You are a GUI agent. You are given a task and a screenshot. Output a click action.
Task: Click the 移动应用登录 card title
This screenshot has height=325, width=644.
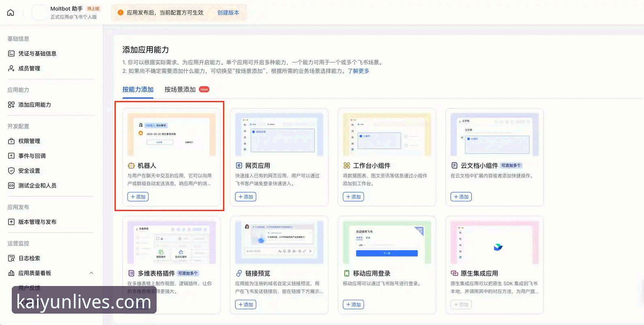372,273
